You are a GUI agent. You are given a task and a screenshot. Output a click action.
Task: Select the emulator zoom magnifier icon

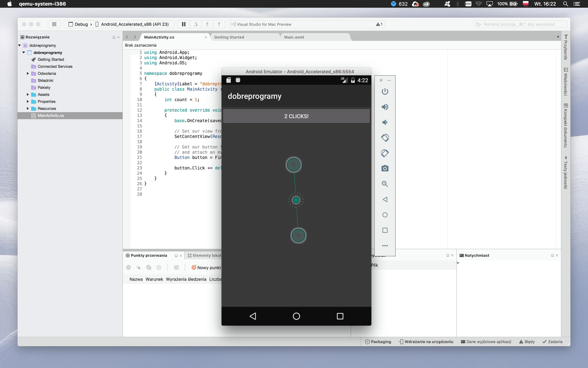pyautogui.click(x=385, y=184)
